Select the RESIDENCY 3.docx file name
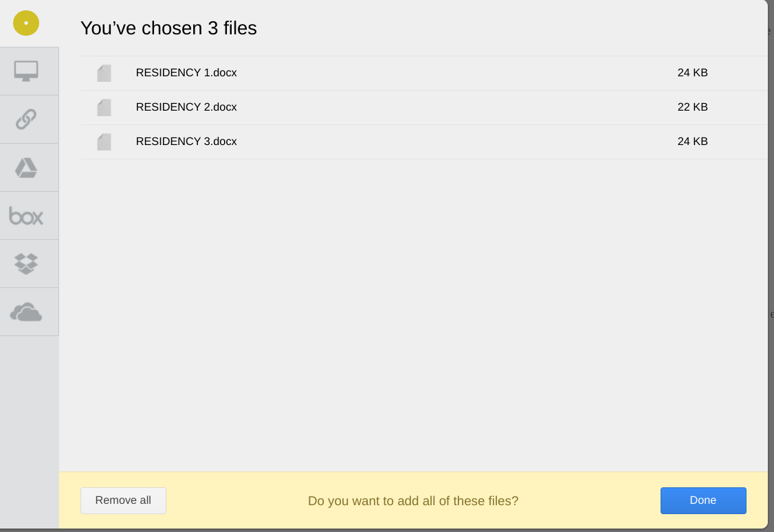Viewport: 774px width, 532px height. click(186, 142)
